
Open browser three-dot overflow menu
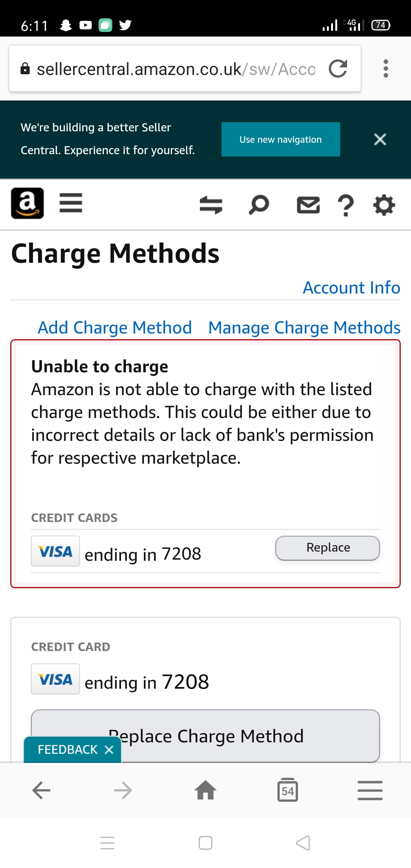pyautogui.click(x=386, y=69)
